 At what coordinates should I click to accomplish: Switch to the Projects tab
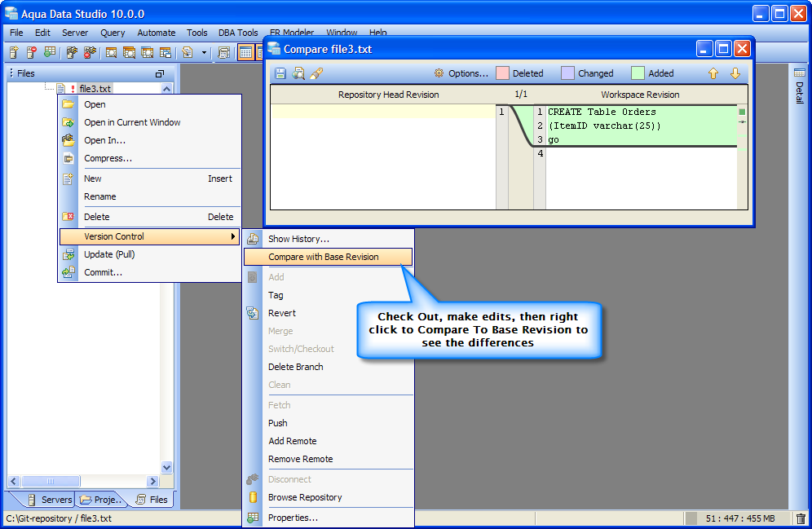point(102,500)
